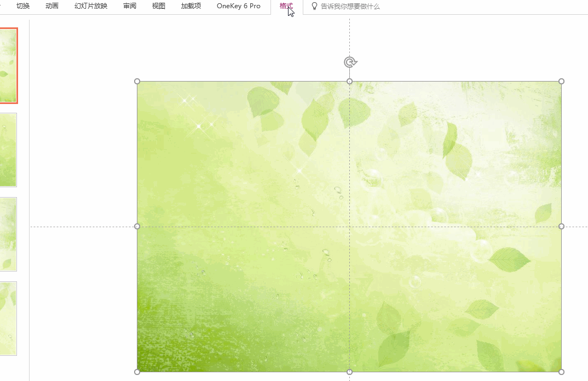The height and width of the screenshot is (381, 588).
Task: Click the lightbulb Tell Me icon
Action: [x=314, y=6]
